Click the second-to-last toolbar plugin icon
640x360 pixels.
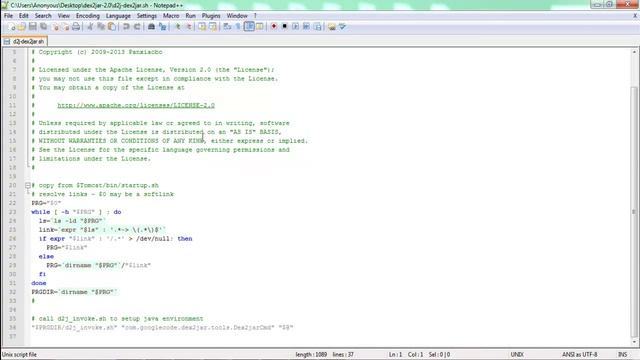pos(332,27)
